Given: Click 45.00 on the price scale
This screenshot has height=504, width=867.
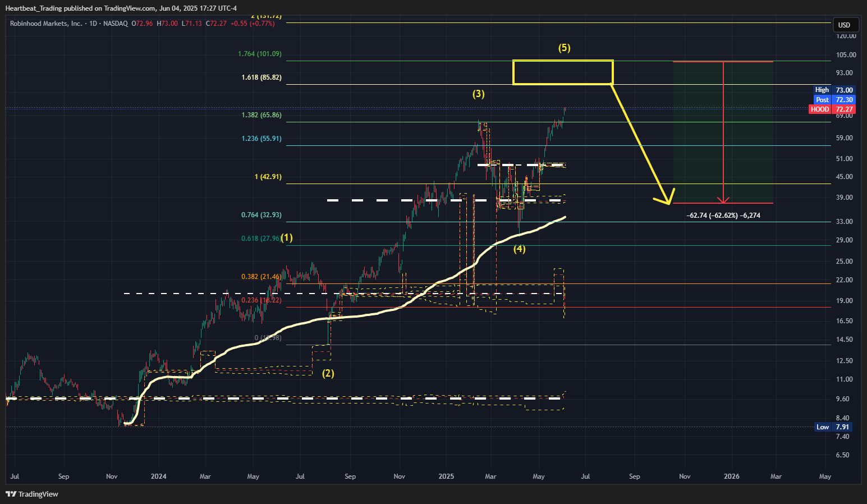Looking at the screenshot, I should pyautogui.click(x=845, y=177).
